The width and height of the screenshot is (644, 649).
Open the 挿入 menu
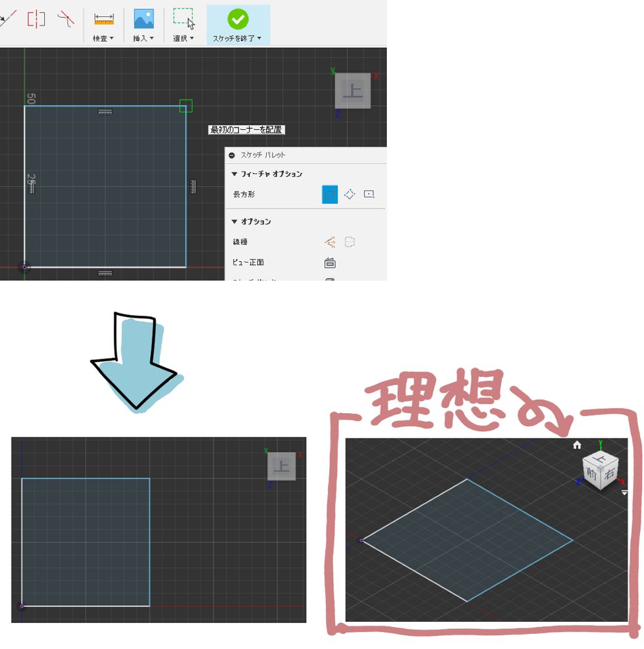[143, 38]
